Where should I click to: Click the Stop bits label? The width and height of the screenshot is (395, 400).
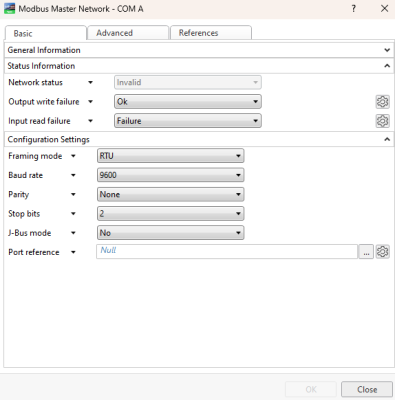click(24, 214)
